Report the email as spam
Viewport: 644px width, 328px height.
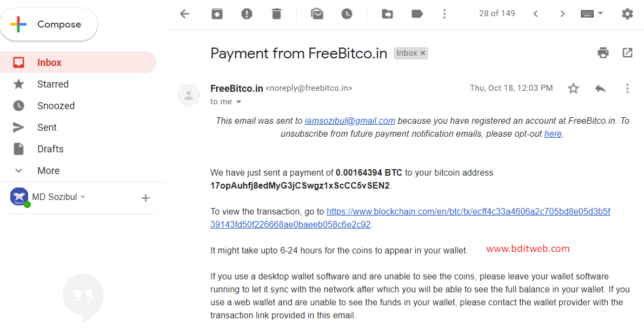[x=247, y=13]
